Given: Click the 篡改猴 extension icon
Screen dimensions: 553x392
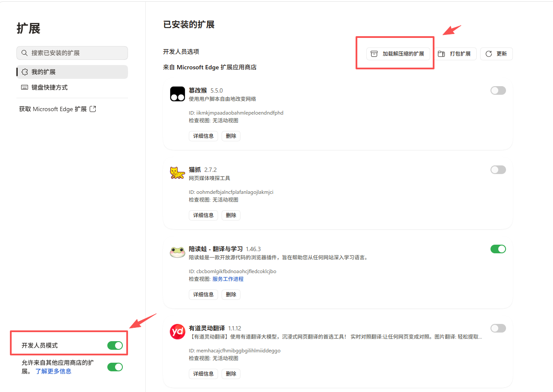Looking at the screenshot, I should pos(178,94).
